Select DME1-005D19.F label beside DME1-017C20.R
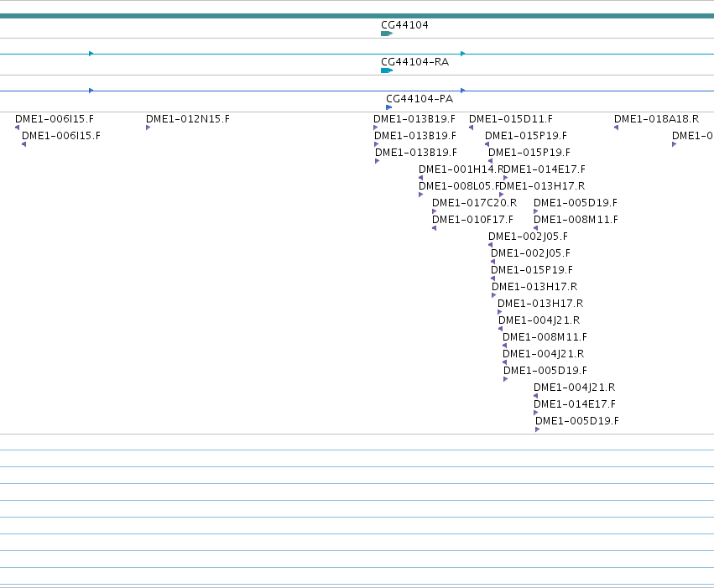This screenshot has width=714, height=588. pyautogui.click(x=576, y=203)
